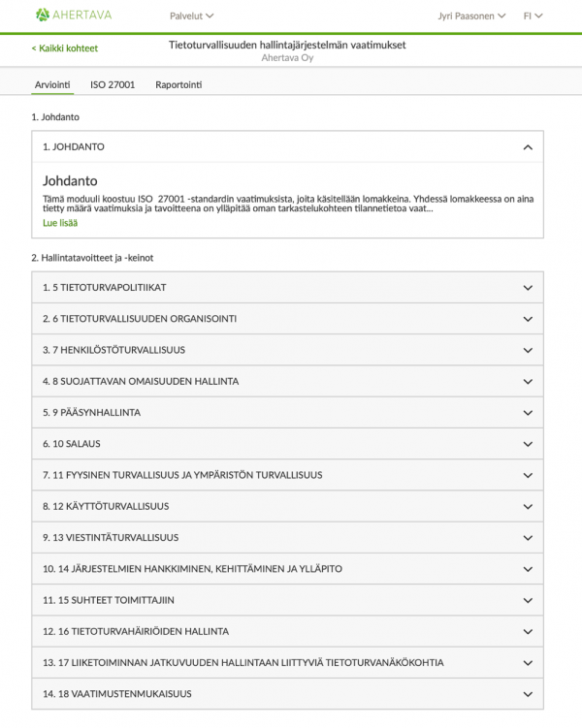Open the FI language selector
The width and height of the screenshot is (582, 728).
tap(533, 16)
